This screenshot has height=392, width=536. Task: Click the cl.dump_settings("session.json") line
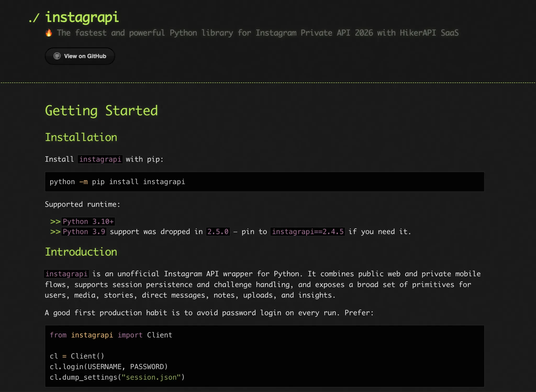[x=117, y=377]
